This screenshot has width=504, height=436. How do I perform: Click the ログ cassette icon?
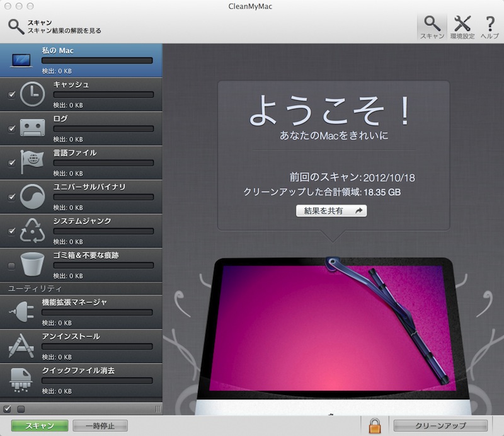point(33,128)
